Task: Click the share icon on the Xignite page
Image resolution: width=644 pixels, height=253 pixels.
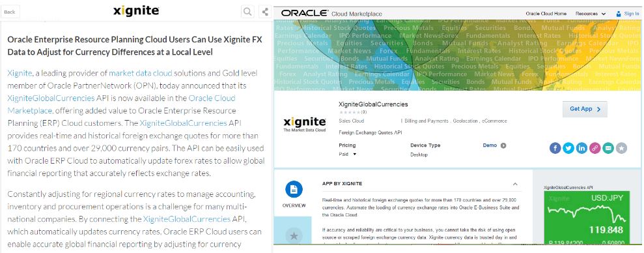Action: click(x=265, y=12)
